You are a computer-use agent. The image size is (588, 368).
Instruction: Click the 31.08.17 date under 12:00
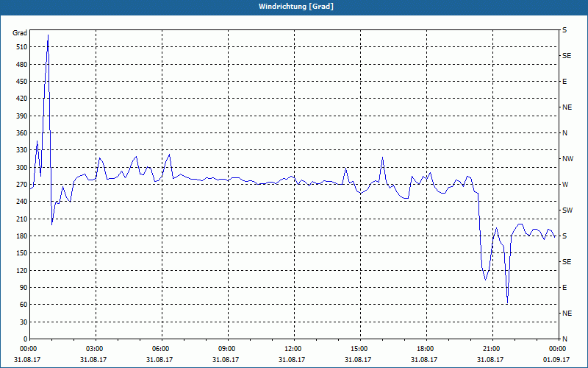[291, 360]
